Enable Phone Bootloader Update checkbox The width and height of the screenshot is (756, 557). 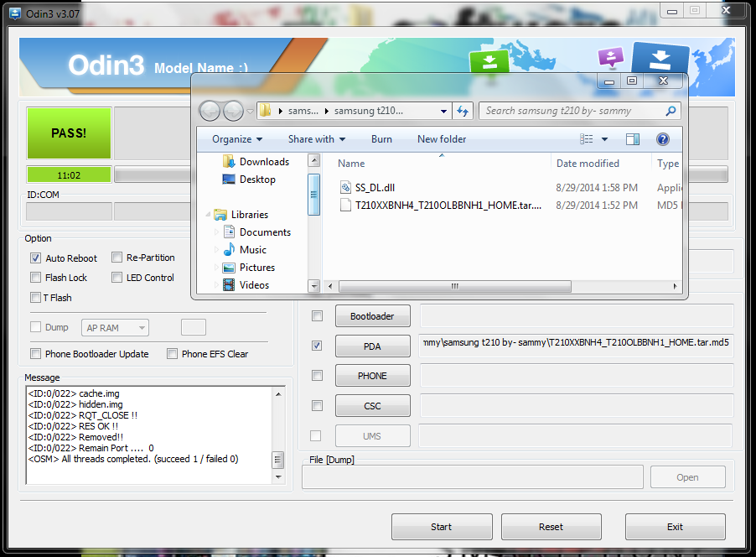click(36, 353)
